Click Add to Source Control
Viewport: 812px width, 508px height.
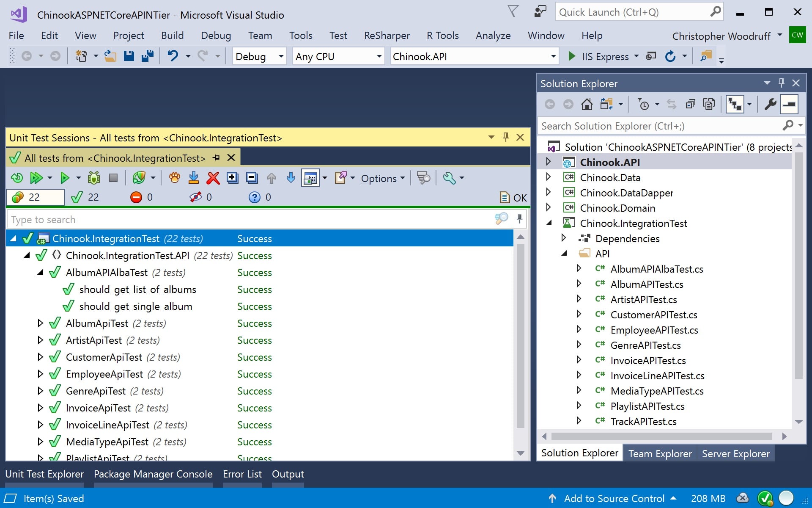[x=614, y=499]
